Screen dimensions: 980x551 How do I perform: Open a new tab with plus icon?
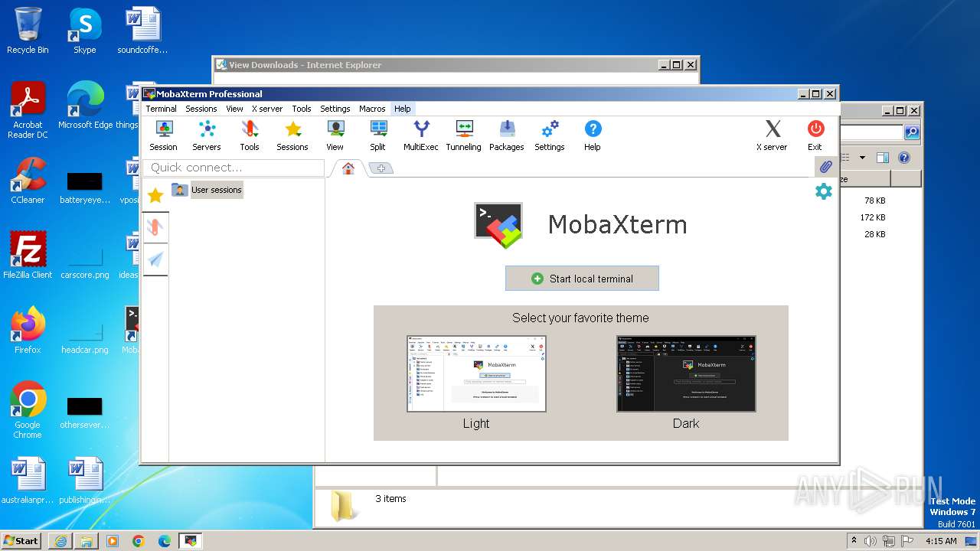(381, 168)
